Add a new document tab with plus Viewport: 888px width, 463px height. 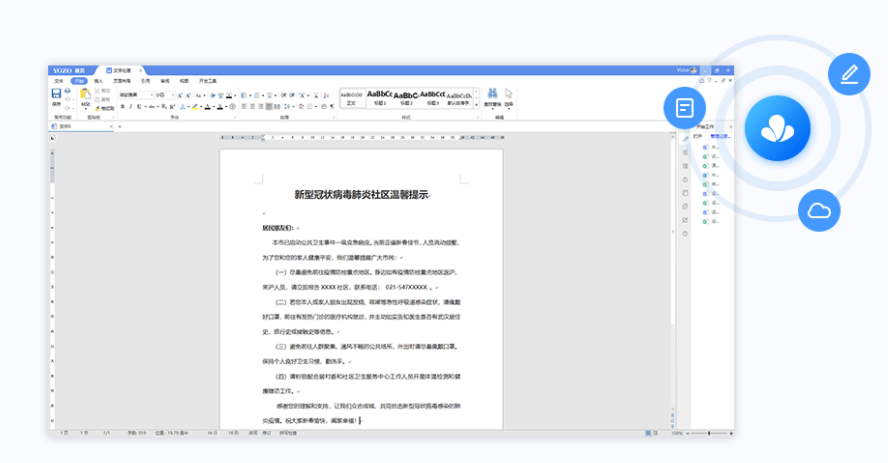(120, 127)
